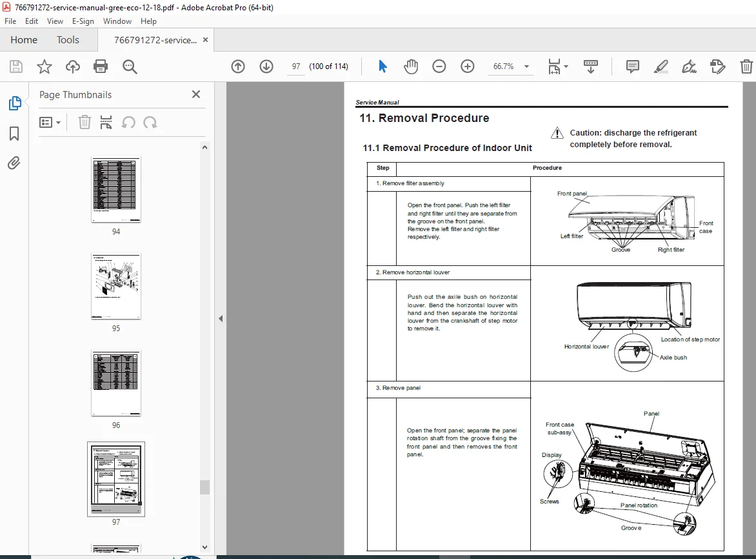Open the Sign document tool

pyautogui.click(x=689, y=66)
